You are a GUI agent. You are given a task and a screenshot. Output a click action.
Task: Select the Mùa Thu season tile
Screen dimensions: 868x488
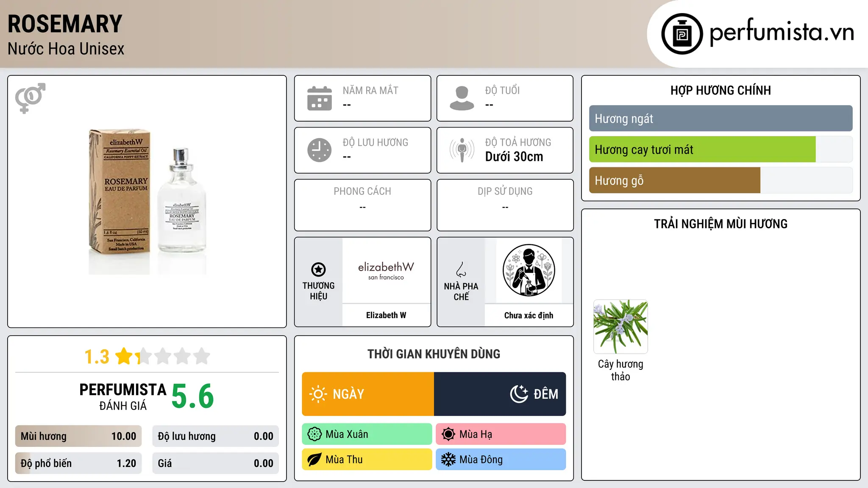click(367, 460)
